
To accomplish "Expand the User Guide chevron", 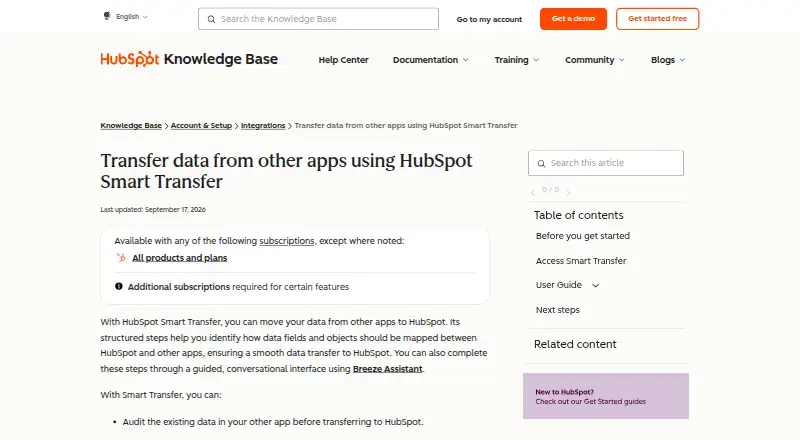I will pyautogui.click(x=595, y=285).
